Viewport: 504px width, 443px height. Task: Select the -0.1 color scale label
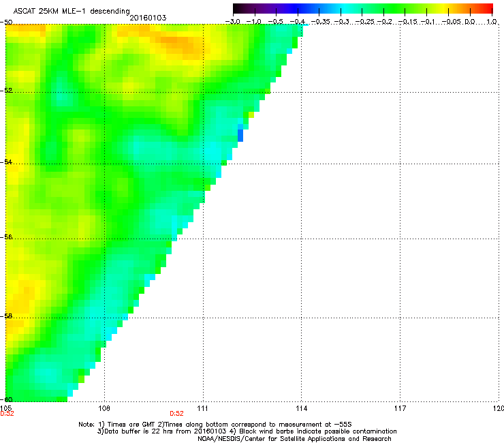click(428, 22)
